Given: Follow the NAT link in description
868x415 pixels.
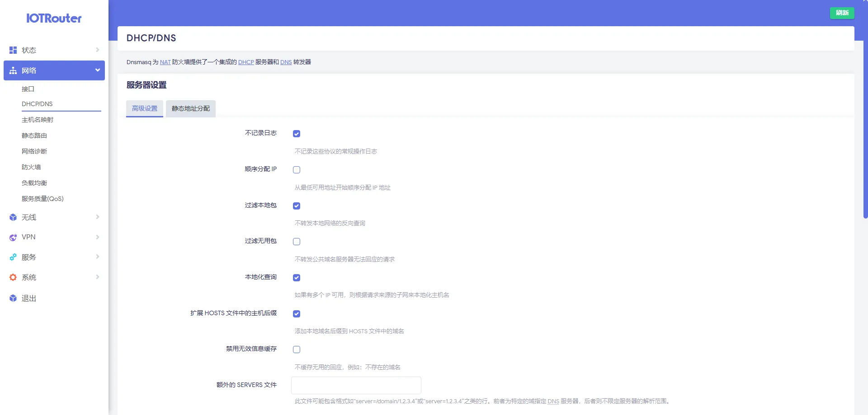Looking at the screenshot, I should 165,62.
